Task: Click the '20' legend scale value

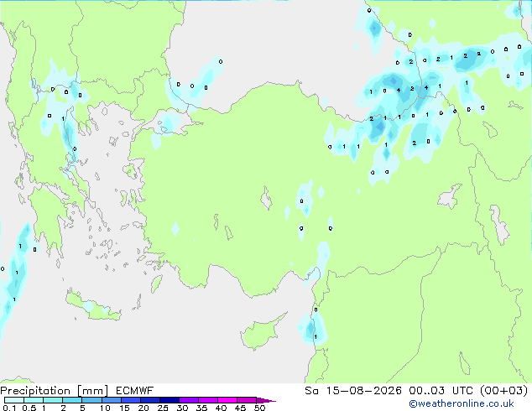Action: (x=143, y=408)
